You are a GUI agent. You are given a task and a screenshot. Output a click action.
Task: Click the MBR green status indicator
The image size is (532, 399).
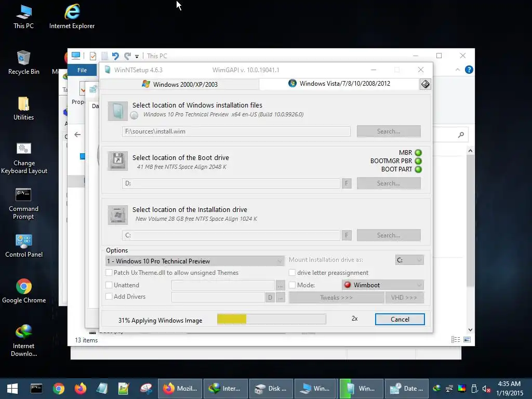(418, 153)
